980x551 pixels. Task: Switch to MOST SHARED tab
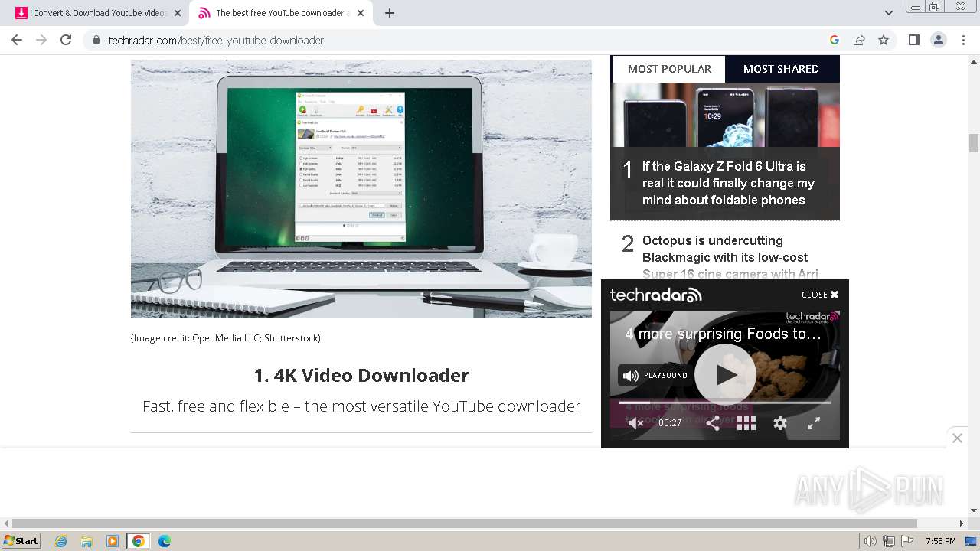pos(781,69)
